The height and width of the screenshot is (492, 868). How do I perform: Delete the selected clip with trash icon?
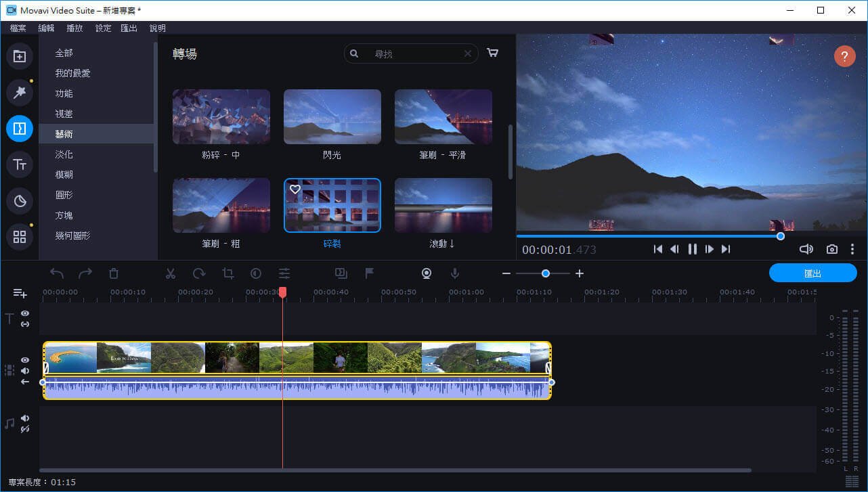click(114, 273)
